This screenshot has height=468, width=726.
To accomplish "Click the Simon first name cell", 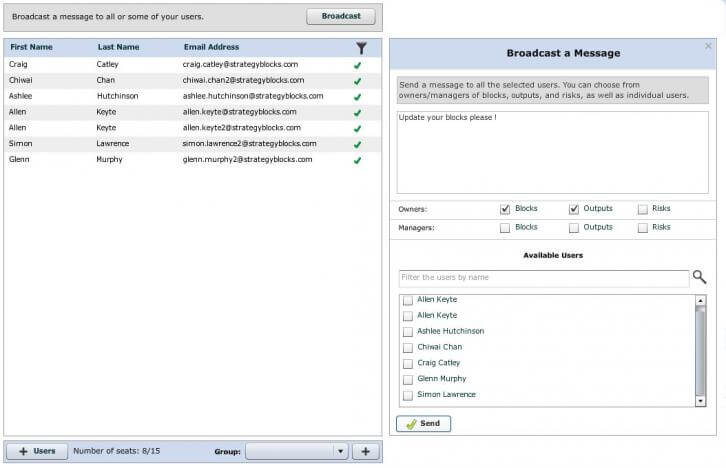I will click(20, 144).
